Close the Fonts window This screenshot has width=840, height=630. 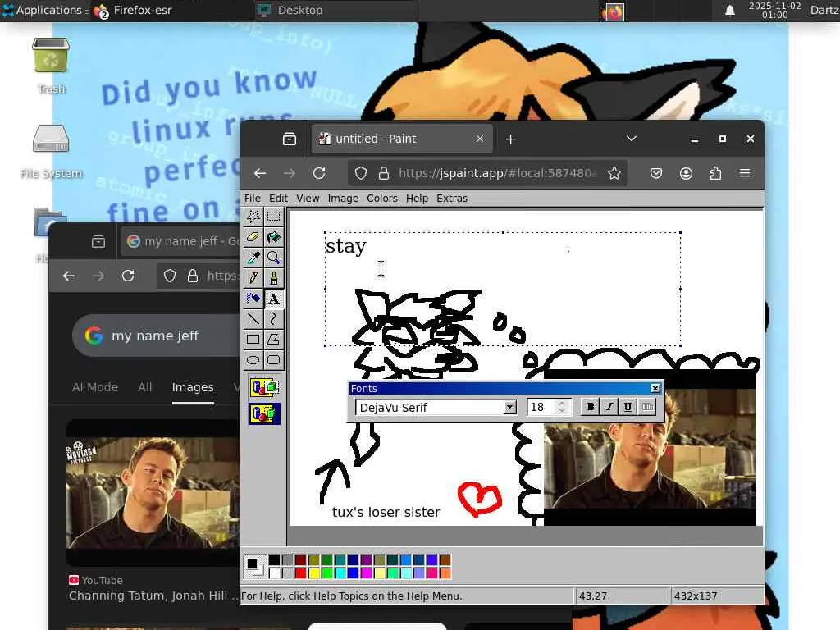(655, 388)
